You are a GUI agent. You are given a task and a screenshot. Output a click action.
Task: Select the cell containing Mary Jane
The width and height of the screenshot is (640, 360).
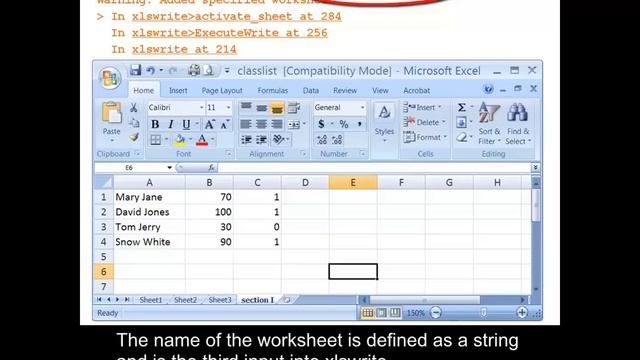(x=149, y=197)
